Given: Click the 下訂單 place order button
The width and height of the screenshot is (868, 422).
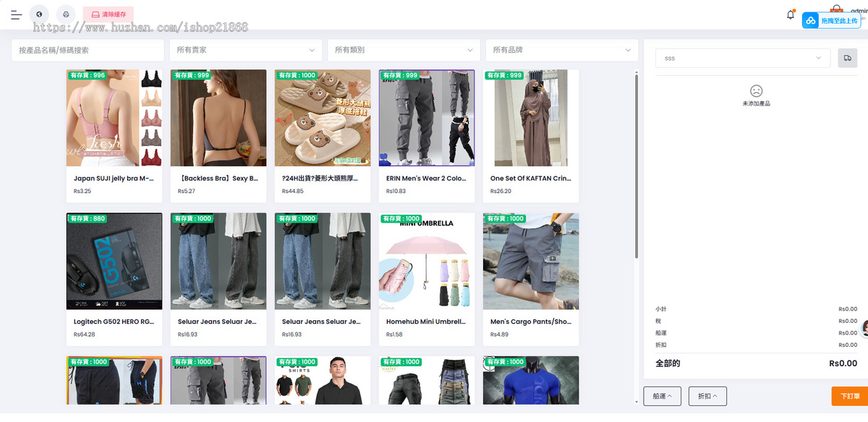Looking at the screenshot, I should pyautogui.click(x=849, y=396).
